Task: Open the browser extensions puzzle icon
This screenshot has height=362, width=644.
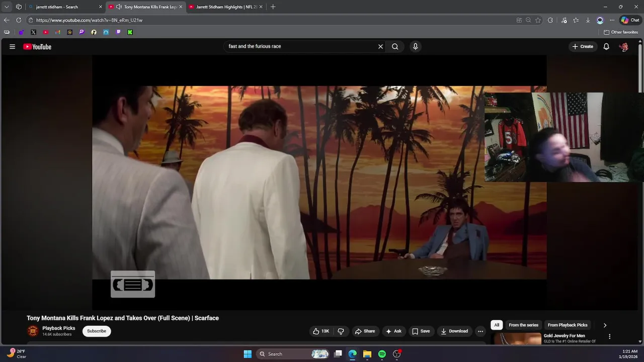Action: (x=550, y=20)
